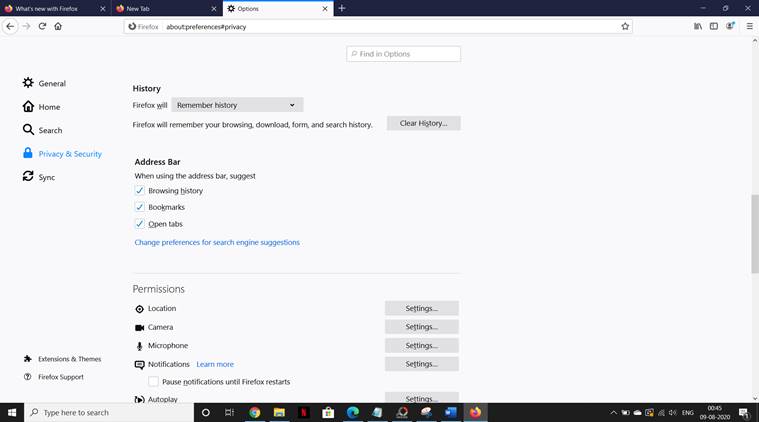Viewport: 759px width, 422px height.
Task: Launch Netflix from the taskbar
Action: click(303, 412)
